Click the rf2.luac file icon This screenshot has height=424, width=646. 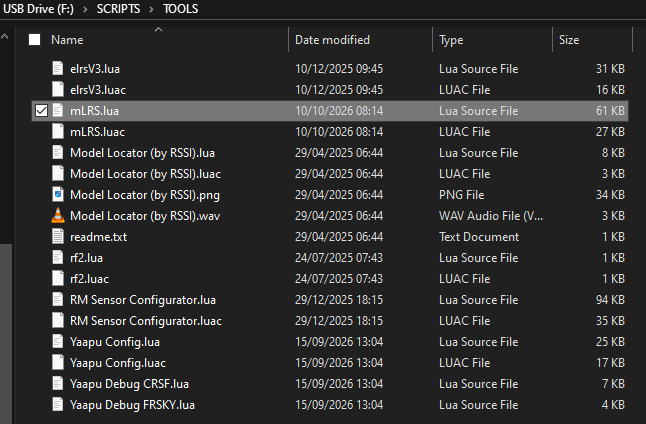click(x=58, y=279)
